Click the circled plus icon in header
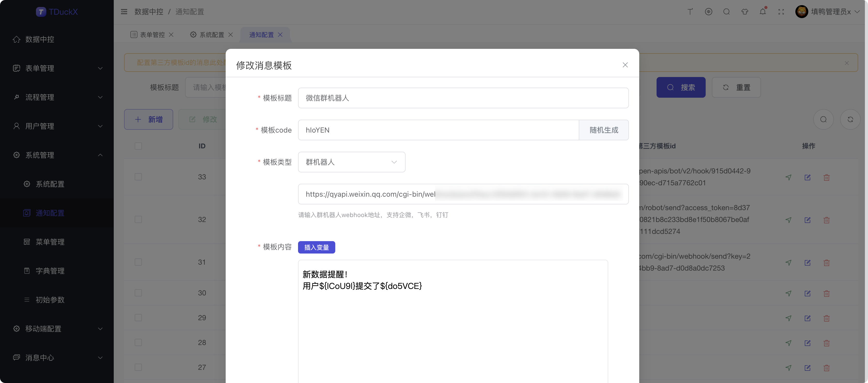The height and width of the screenshot is (383, 868). pyautogui.click(x=708, y=12)
